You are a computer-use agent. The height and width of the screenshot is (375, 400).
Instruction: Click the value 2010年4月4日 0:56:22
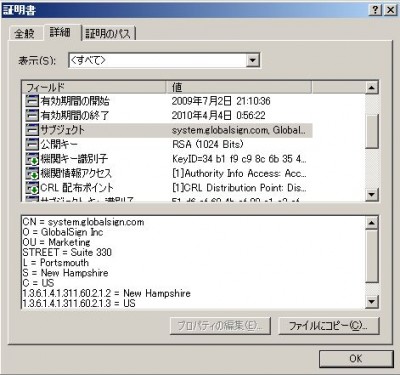click(x=219, y=116)
